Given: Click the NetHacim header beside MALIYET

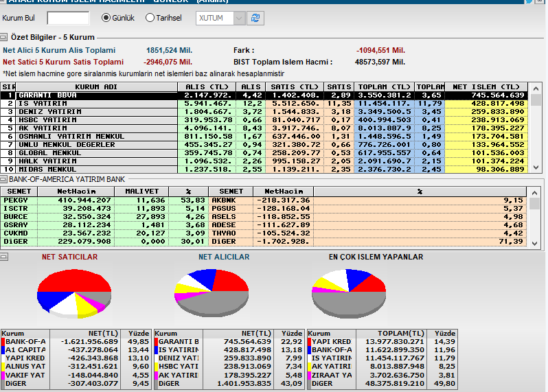Looking at the screenshot, I should coord(76,192).
